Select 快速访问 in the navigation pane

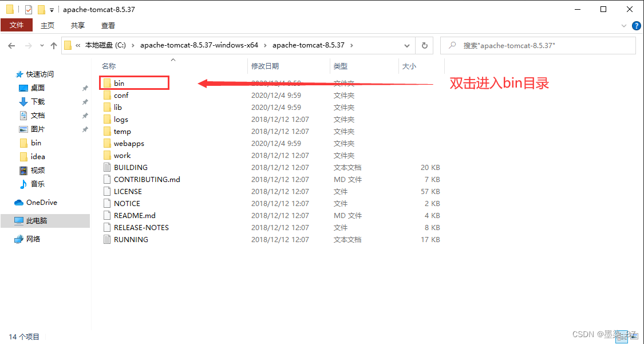[x=40, y=74]
